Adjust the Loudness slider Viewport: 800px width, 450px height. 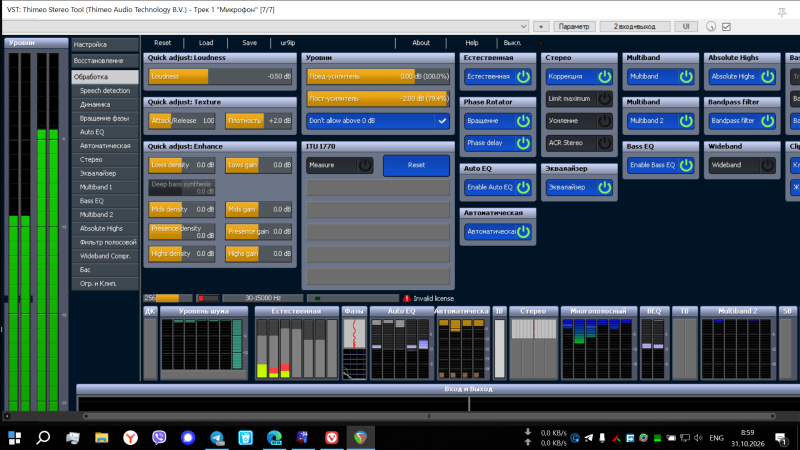click(220, 77)
